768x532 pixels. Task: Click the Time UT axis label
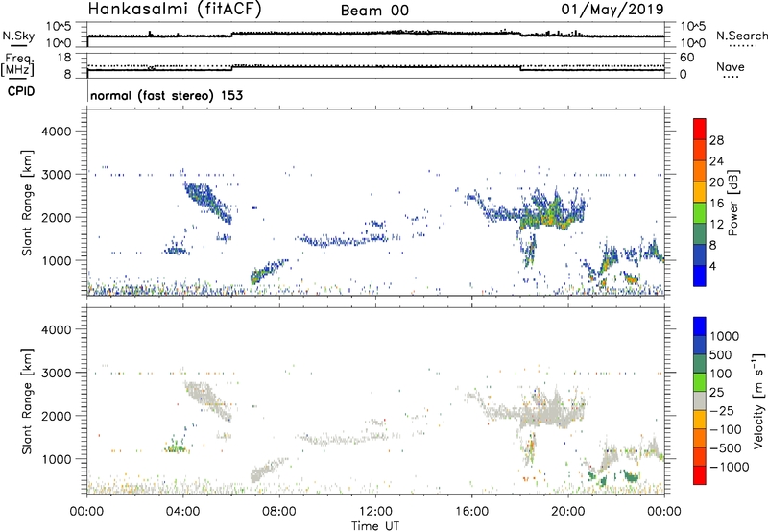375,526
